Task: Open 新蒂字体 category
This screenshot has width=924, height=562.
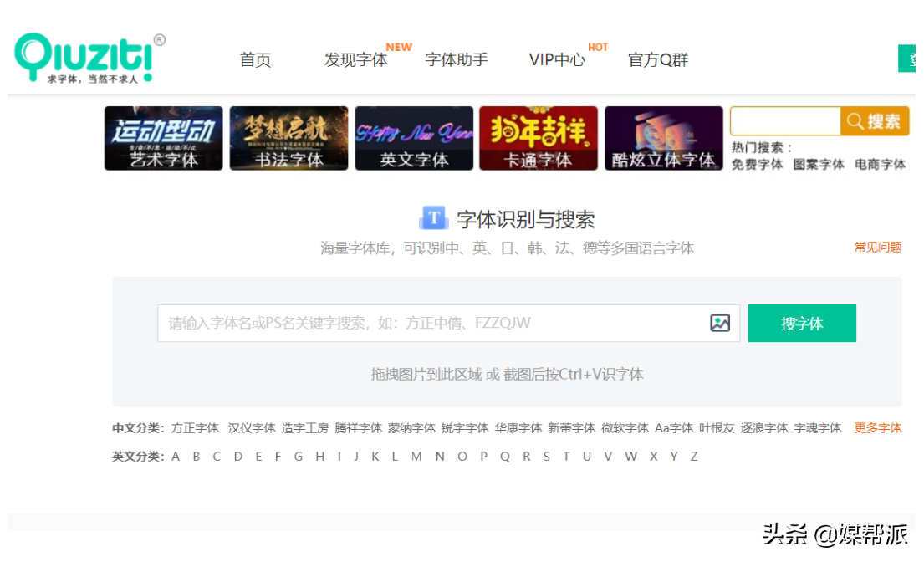Action: tap(572, 428)
